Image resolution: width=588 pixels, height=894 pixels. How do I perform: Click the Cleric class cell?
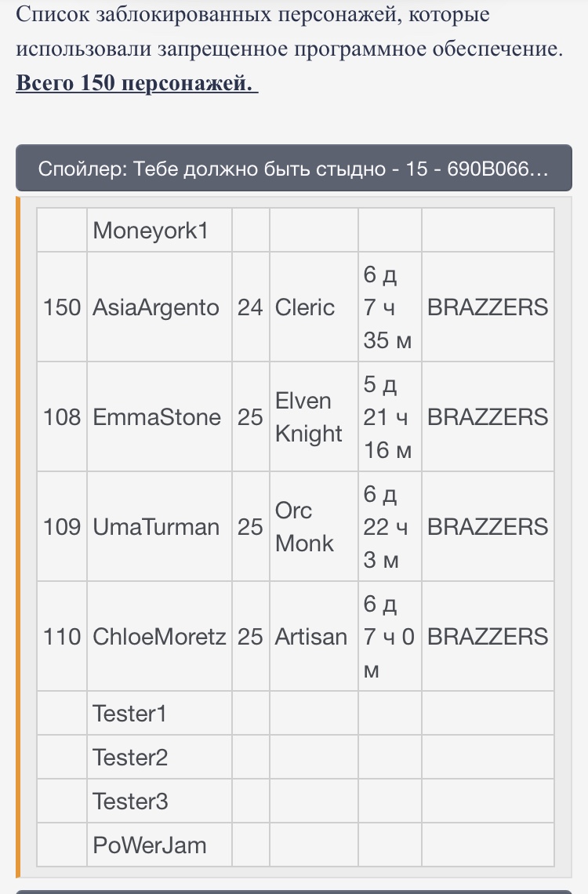coord(314,307)
